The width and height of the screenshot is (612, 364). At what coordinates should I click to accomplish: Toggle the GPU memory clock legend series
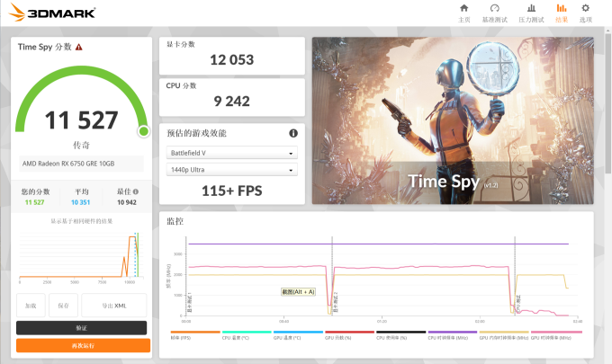point(504,334)
